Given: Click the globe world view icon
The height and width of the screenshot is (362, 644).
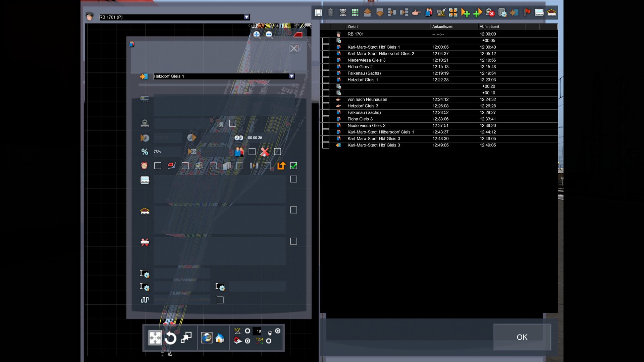Looking at the screenshot, I should coord(207,338).
